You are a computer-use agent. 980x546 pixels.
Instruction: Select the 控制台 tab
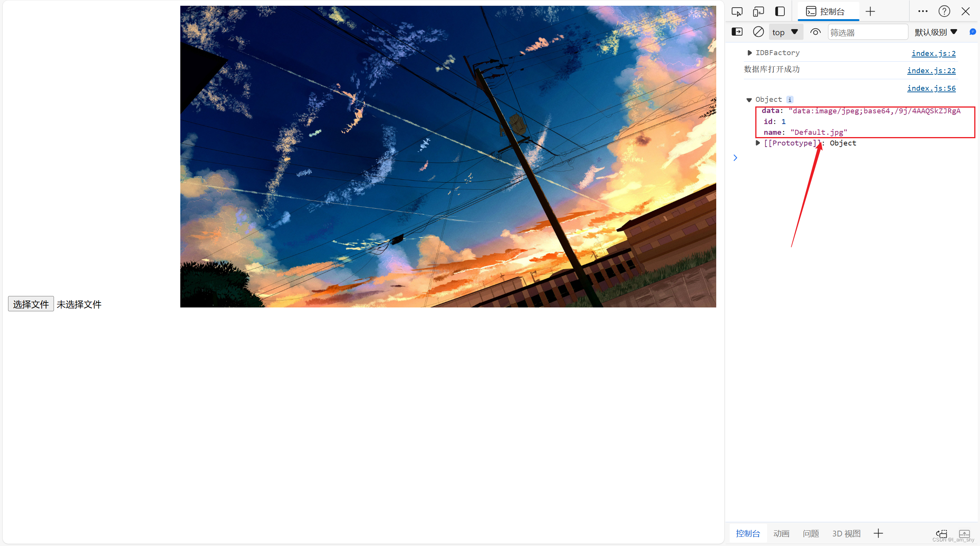829,11
